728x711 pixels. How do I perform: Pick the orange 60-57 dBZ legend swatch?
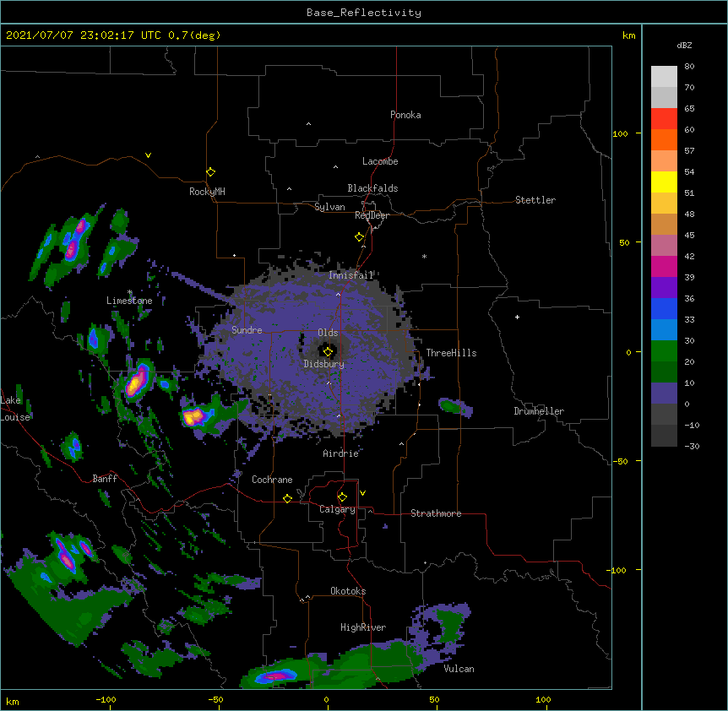point(664,139)
